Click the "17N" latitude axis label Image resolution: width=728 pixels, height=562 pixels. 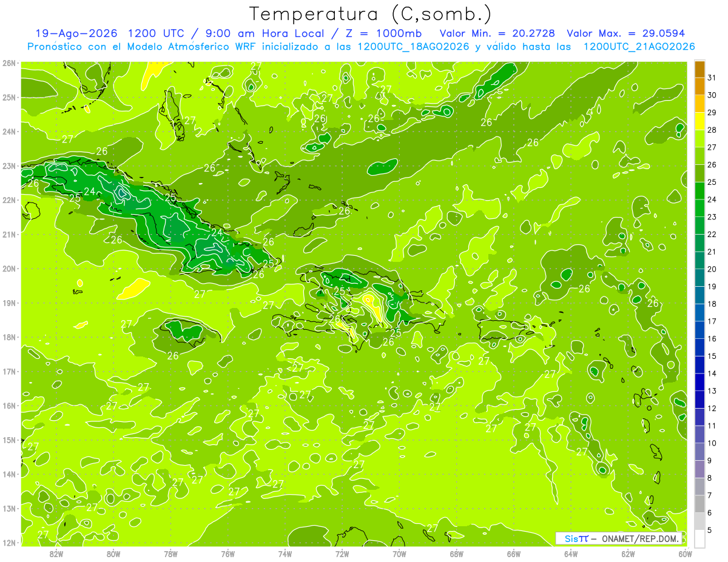[x=9, y=371]
